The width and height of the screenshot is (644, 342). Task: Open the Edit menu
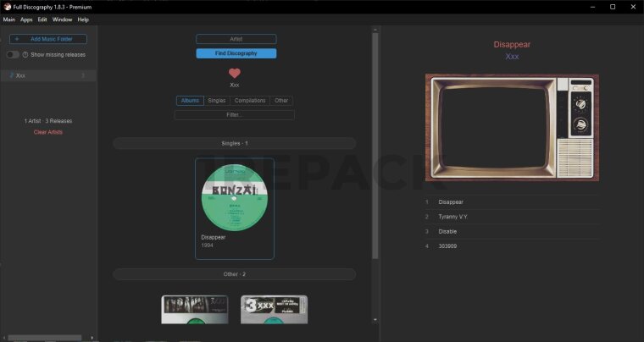coord(42,19)
